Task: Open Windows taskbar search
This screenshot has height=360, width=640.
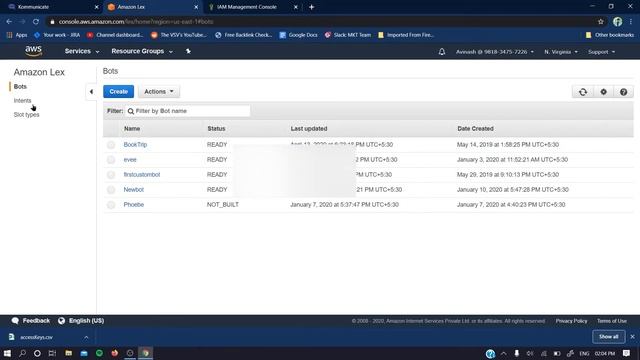Action: point(22,353)
